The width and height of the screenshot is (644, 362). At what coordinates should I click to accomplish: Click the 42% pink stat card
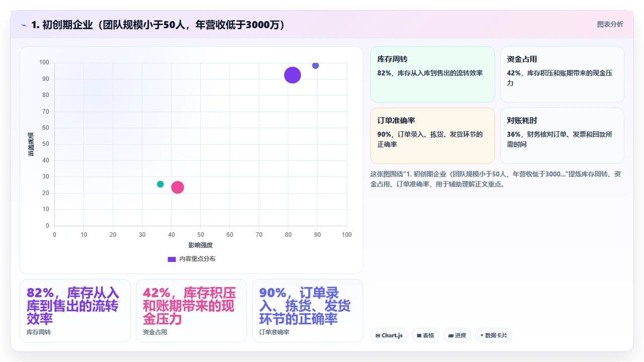pos(191,311)
